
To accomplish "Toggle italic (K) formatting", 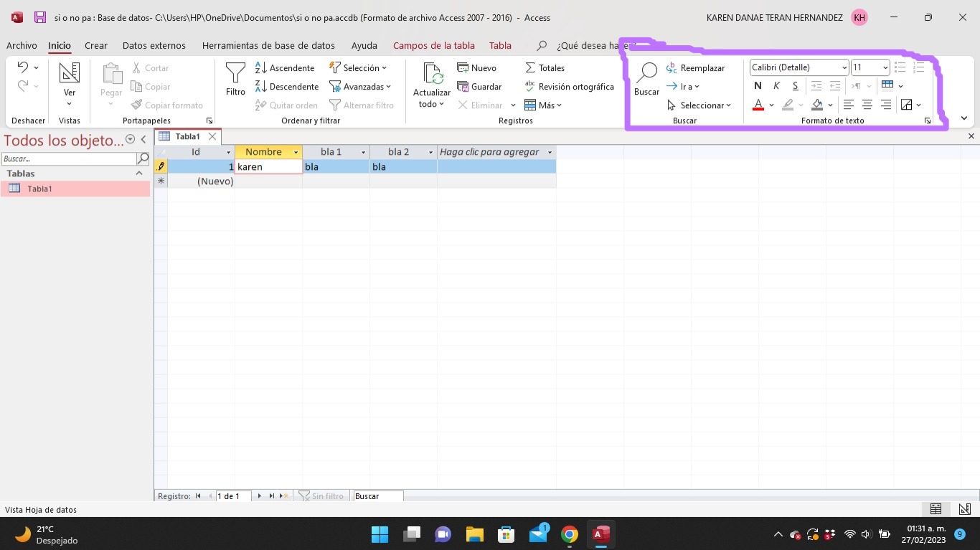I will 776,86.
